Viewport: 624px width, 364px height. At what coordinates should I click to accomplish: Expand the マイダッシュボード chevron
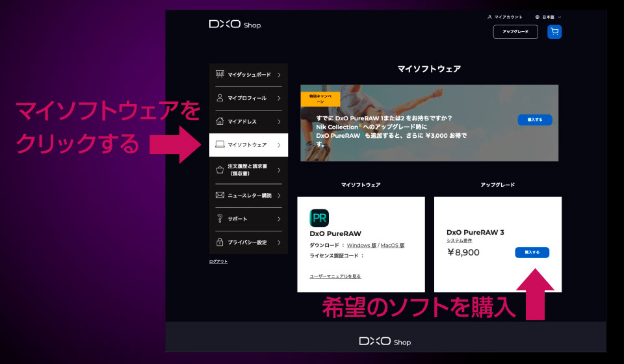(x=279, y=75)
